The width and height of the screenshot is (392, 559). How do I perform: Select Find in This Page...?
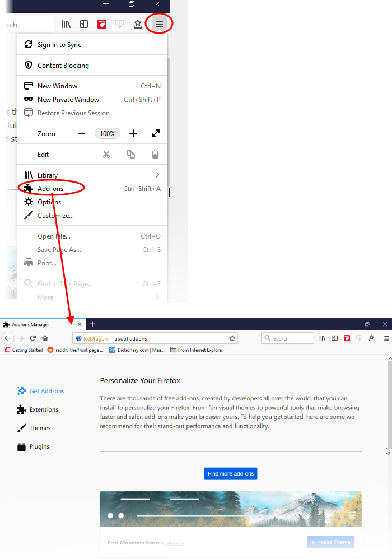[92, 284]
